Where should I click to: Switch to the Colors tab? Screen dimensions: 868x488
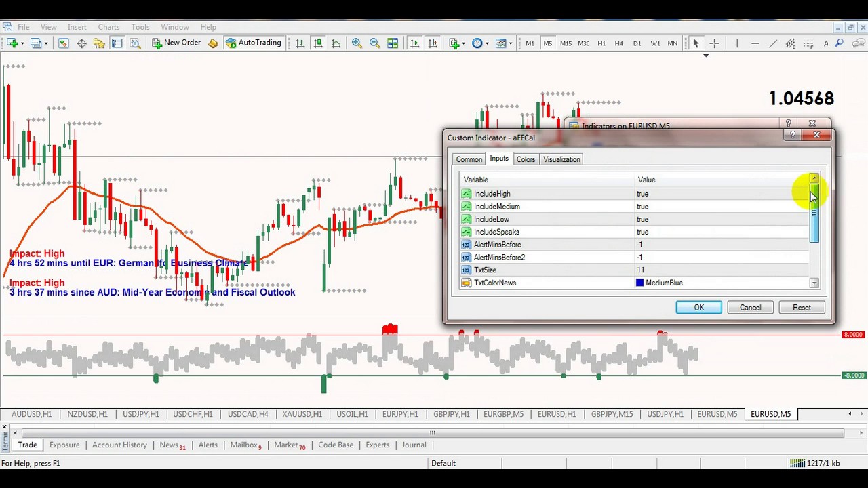[526, 159]
